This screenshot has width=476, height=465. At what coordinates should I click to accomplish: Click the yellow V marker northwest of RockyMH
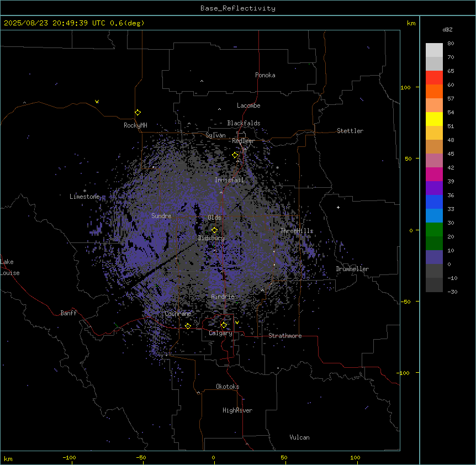point(97,102)
